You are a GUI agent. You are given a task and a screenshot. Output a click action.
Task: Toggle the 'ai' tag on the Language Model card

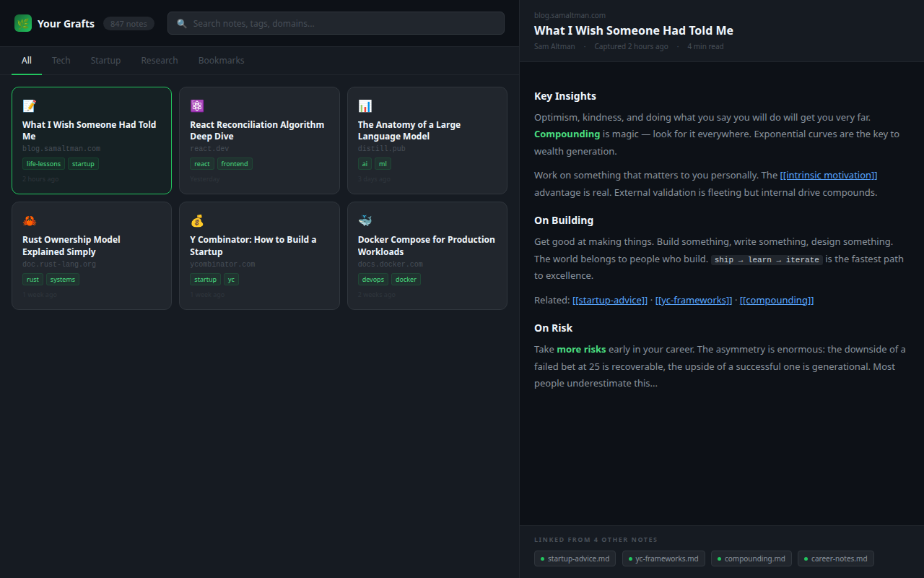[365, 163]
